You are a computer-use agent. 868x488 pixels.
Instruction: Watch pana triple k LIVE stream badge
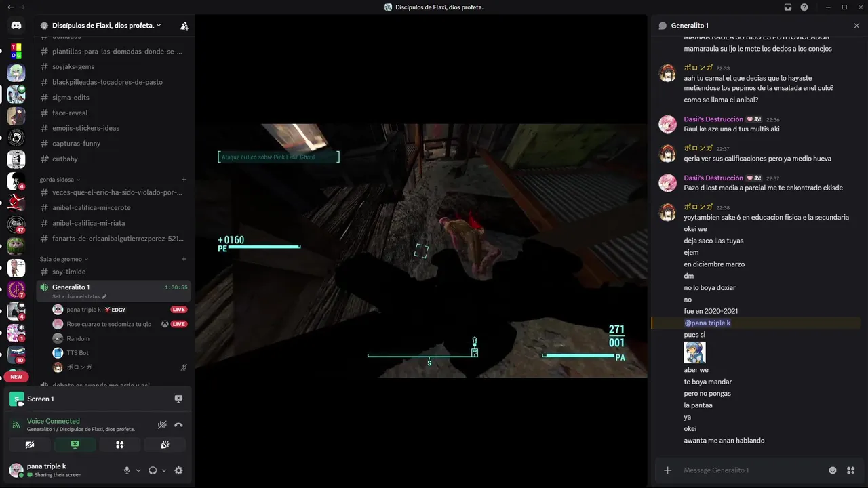click(x=179, y=310)
